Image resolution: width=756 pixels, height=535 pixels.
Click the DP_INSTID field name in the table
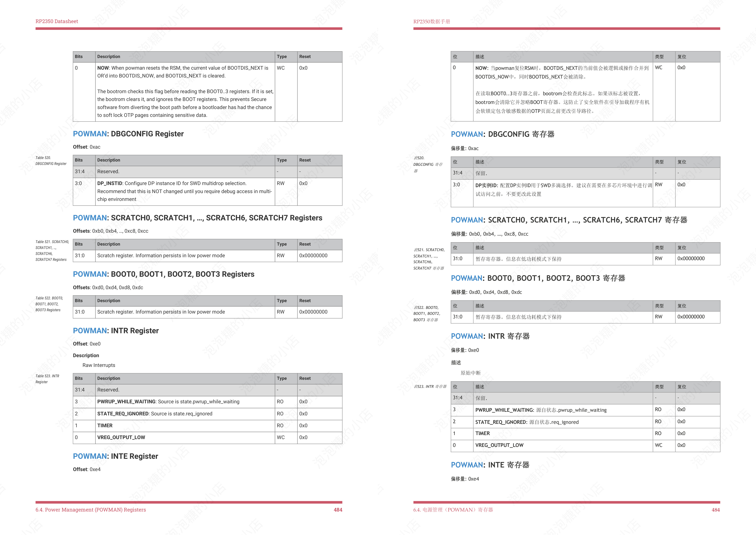pyautogui.click(x=110, y=184)
